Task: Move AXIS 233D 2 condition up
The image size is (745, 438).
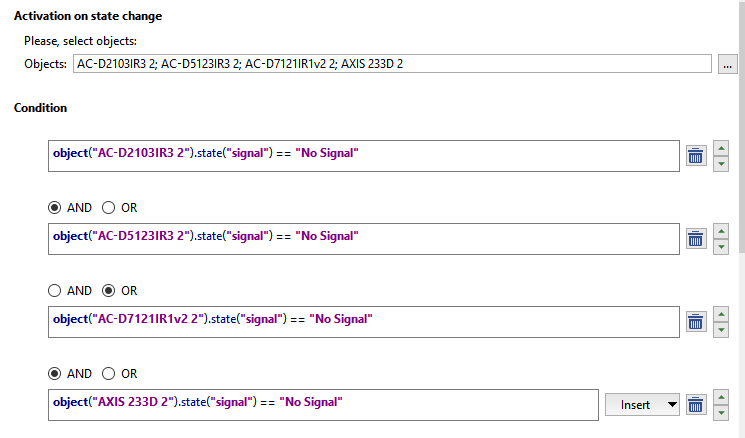Action: pos(721,395)
